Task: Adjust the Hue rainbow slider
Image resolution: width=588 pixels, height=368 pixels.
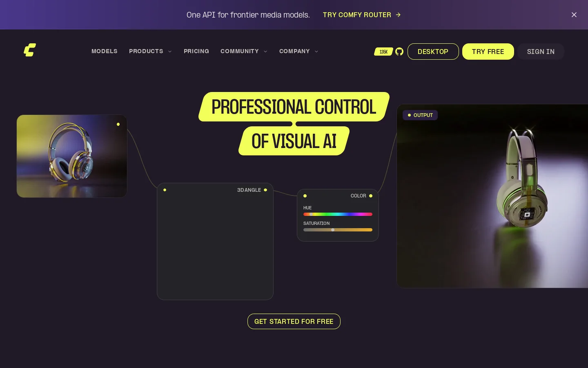Action: (x=338, y=214)
